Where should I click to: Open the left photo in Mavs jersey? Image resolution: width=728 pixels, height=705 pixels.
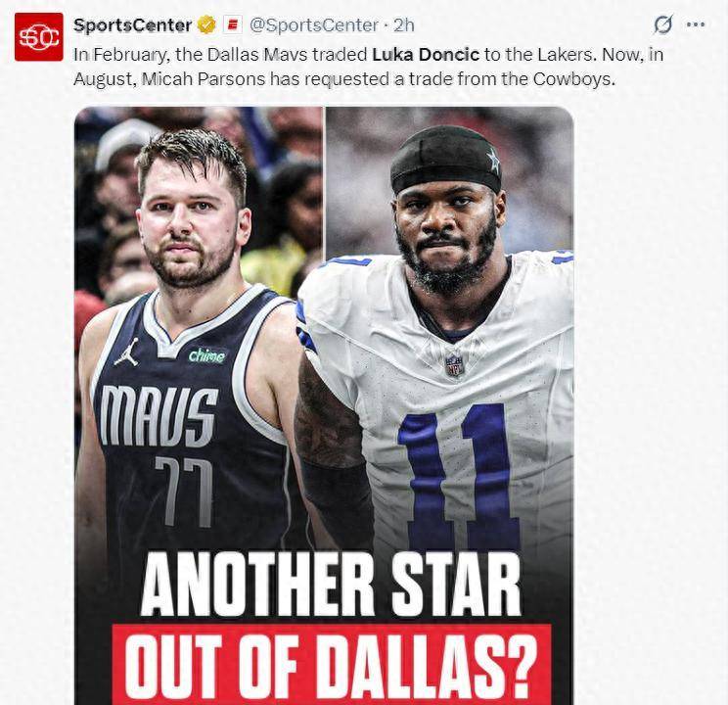[199, 404]
